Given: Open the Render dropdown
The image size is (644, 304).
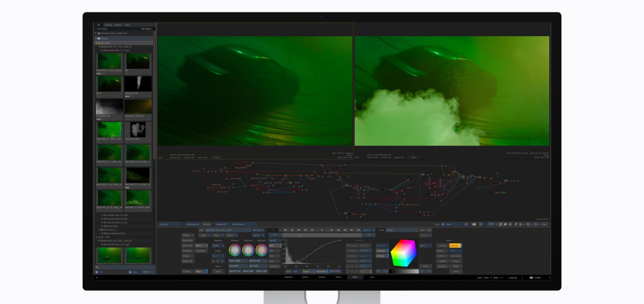Looking at the screenshot, I should (x=187, y=235).
